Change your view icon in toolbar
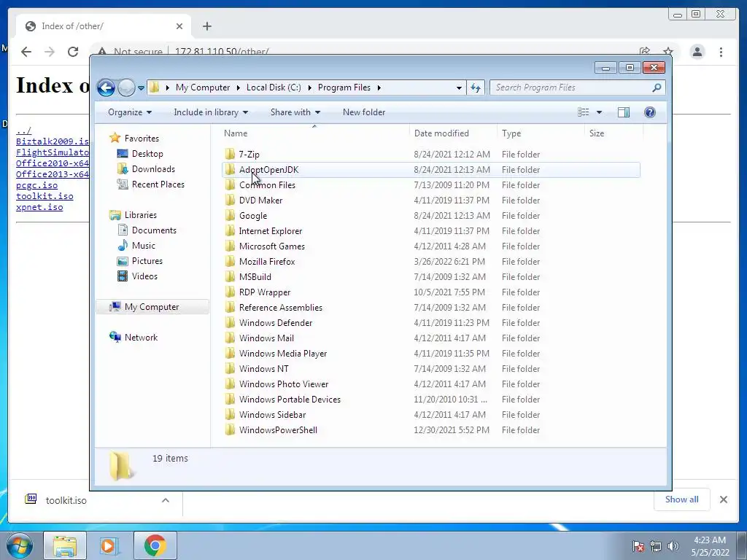 [x=583, y=112]
